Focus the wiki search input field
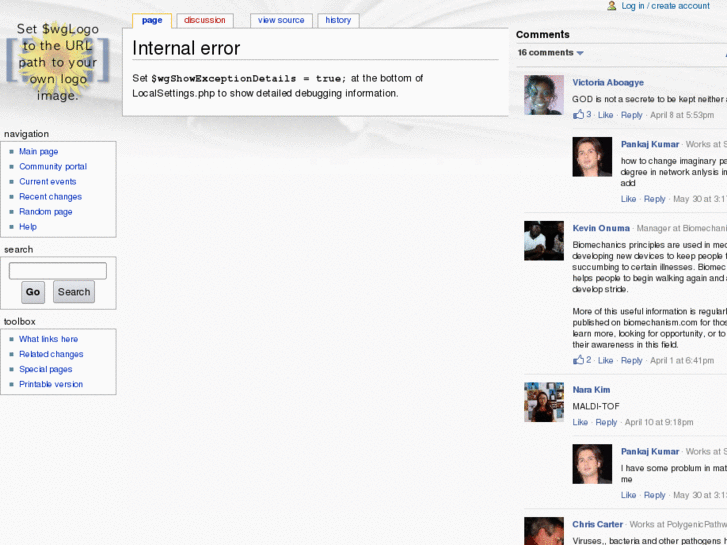 coord(58,271)
